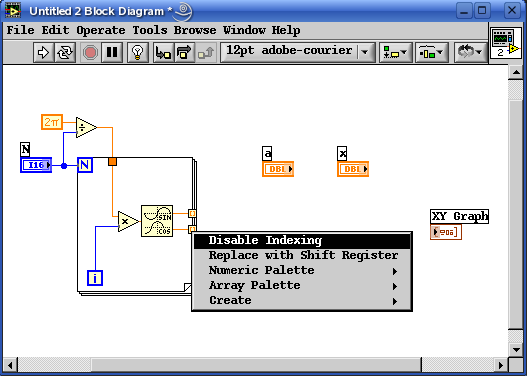Viewport: 527px width, 376px height.
Task: Click the Step Over icon
Action: pyautogui.click(x=184, y=52)
